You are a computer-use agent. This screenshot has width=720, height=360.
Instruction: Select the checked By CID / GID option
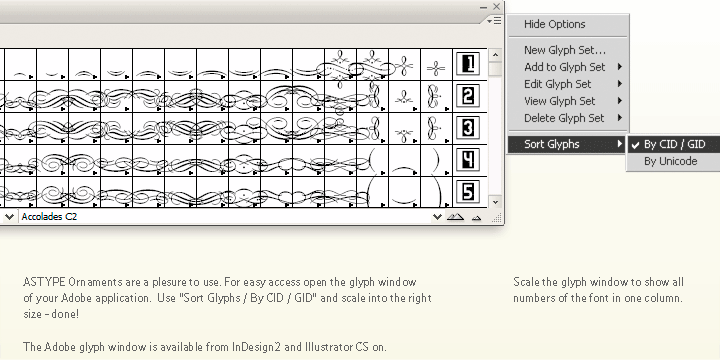coord(674,144)
